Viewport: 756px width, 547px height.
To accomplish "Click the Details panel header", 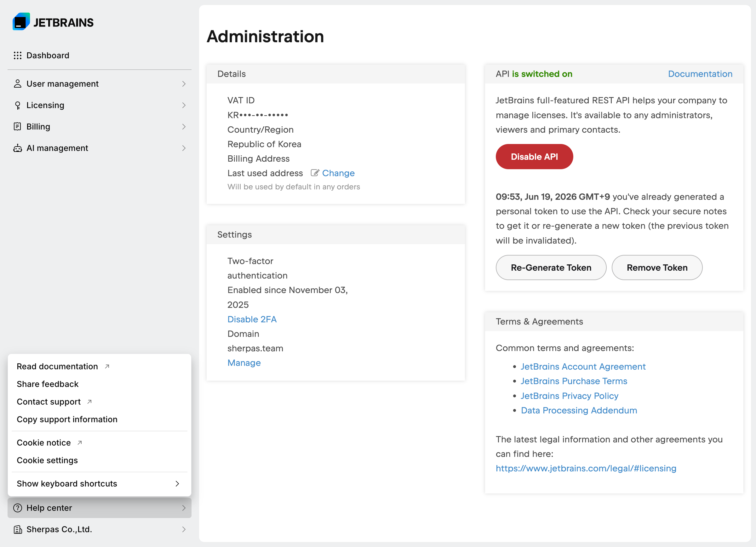I will [x=336, y=74].
